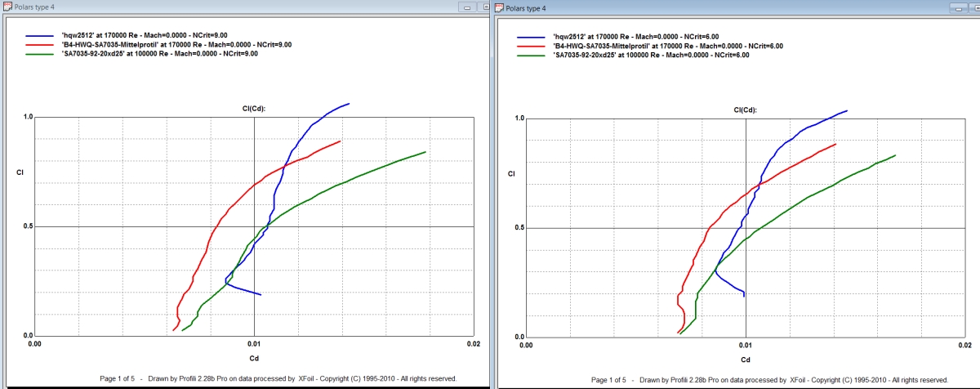Click the green legend line for SA7035-92-20xd25 NCrit=9.00
Image resolution: width=980 pixels, height=389 pixels.
point(42,54)
